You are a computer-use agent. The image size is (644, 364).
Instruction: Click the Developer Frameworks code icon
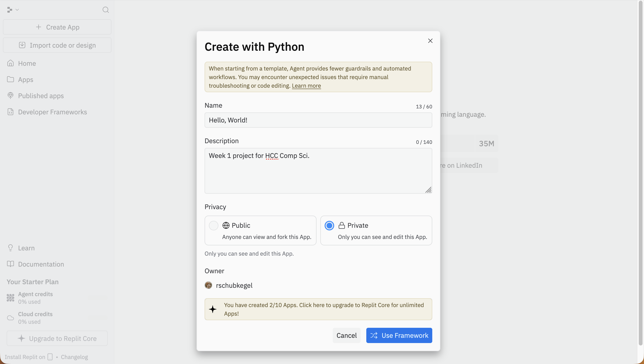point(10,112)
